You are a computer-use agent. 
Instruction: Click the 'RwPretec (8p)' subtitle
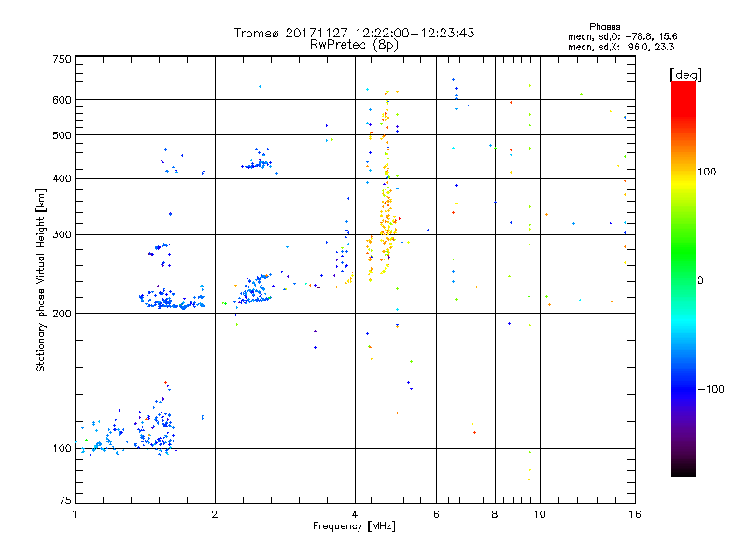[354, 45]
